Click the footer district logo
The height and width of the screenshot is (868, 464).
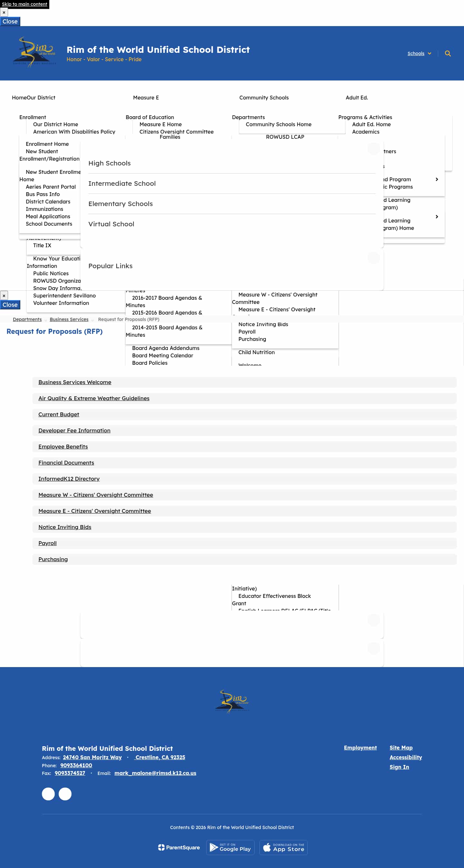pos(232,701)
